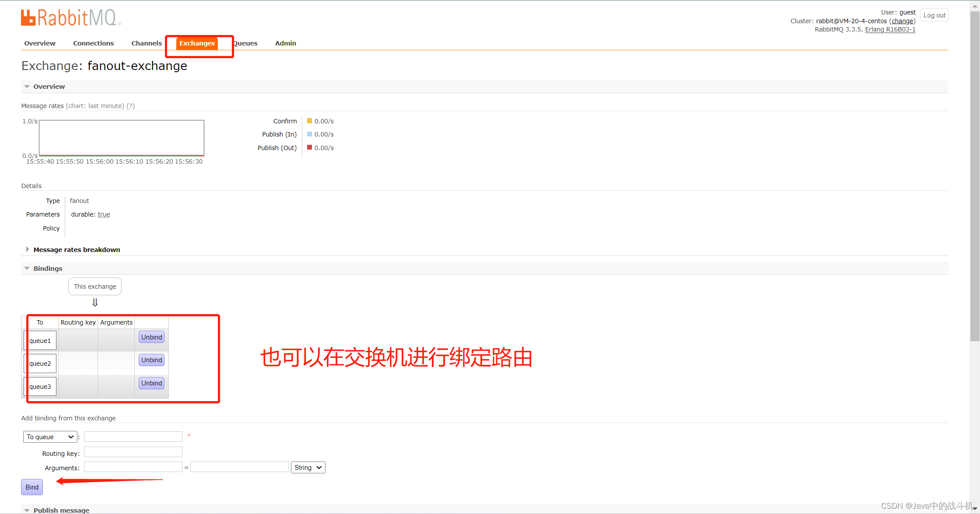Image resolution: width=980 pixels, height=514 pixels.
Task: Click the To column header
Action: (40, 322)
